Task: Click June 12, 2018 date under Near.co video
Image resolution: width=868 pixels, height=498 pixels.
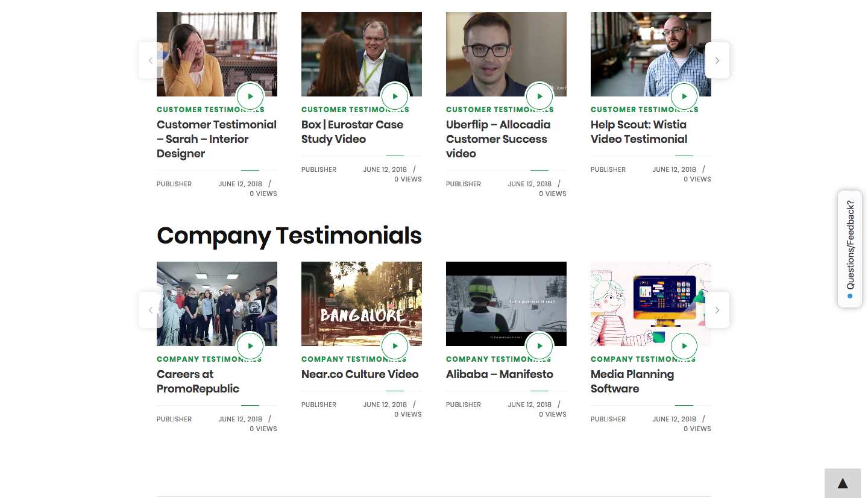Action: pos(385,405)
